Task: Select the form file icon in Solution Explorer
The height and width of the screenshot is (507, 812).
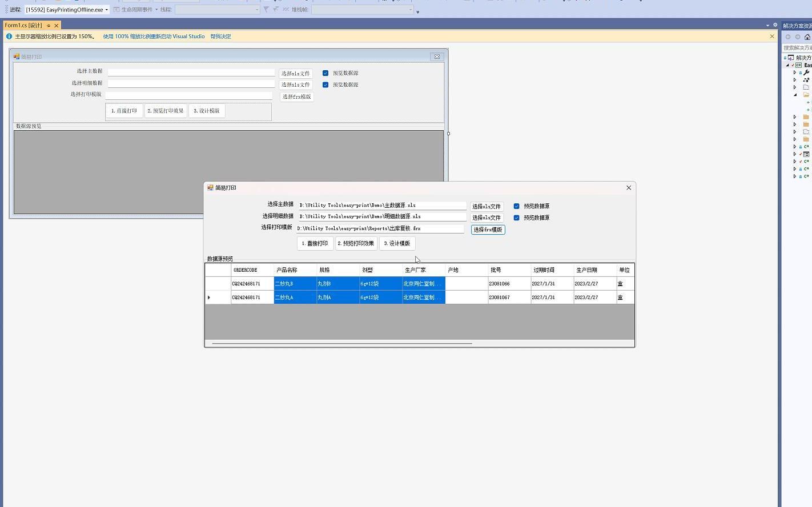Action: tap(806, 154)
